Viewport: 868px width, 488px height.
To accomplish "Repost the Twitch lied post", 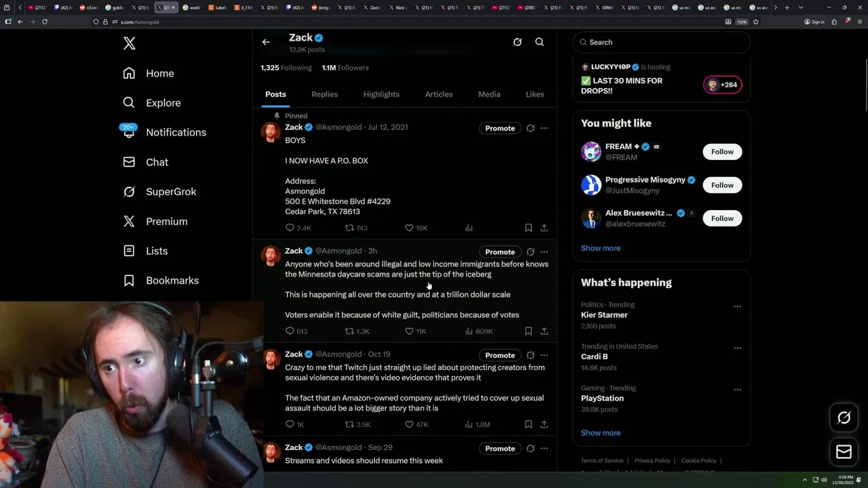I will 357,424.
